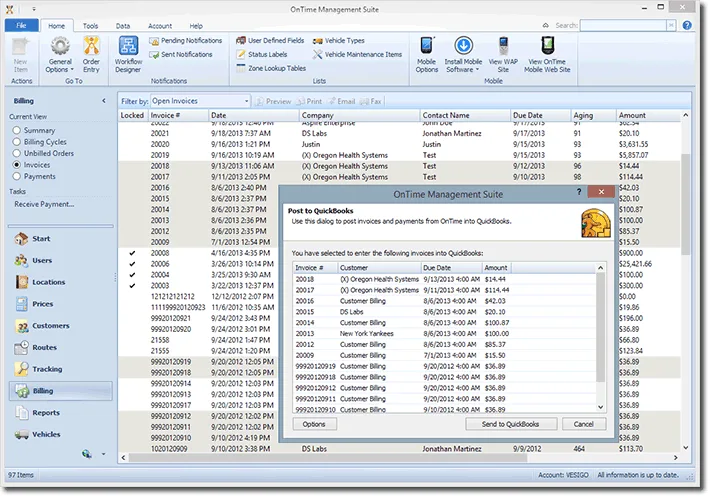The height and width of the screenshot is (496, 710).
Task: Sort dialog list by Customer column
Action: [x=379, y=268]
